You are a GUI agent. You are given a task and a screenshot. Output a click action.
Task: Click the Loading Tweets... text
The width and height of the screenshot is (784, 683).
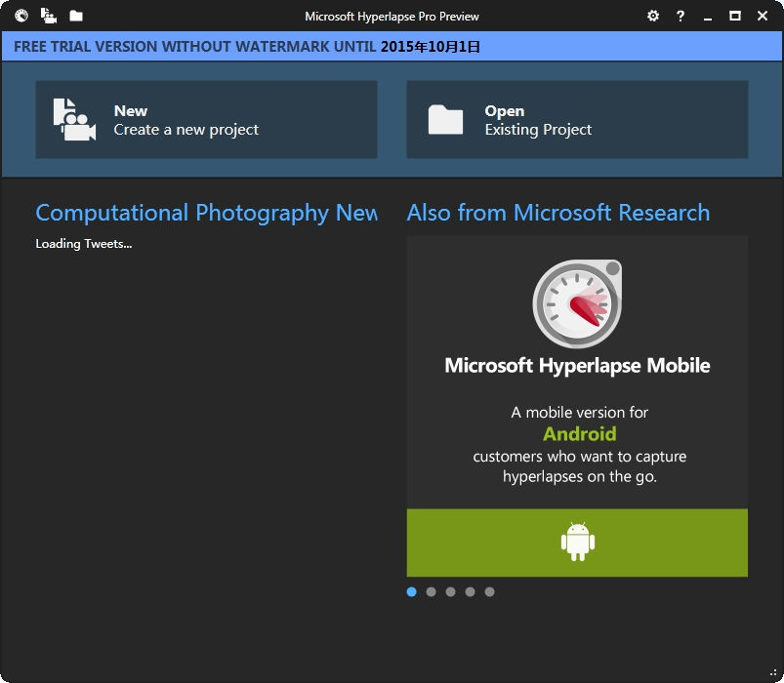click(84, 244)
